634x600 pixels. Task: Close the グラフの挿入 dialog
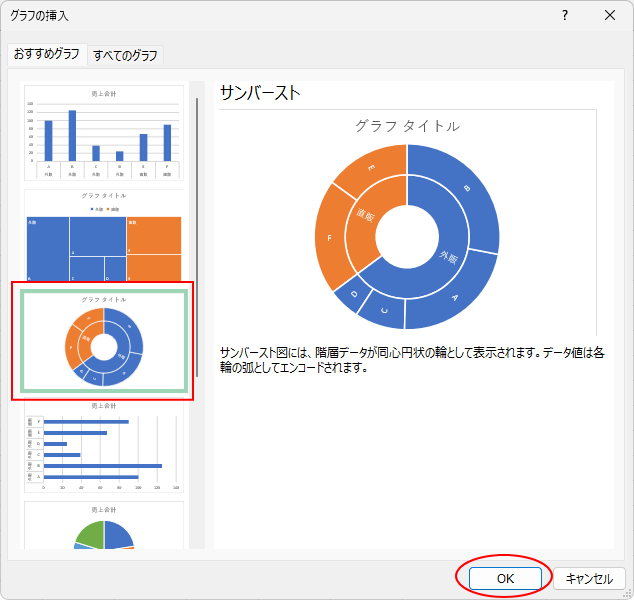[610, 15]
